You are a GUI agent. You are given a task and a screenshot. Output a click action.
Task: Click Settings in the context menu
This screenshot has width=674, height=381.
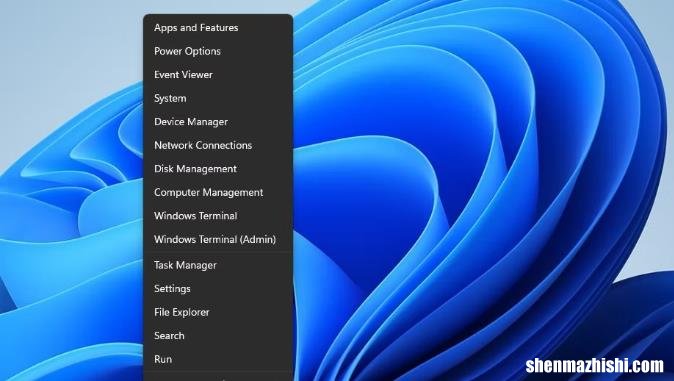218,289
